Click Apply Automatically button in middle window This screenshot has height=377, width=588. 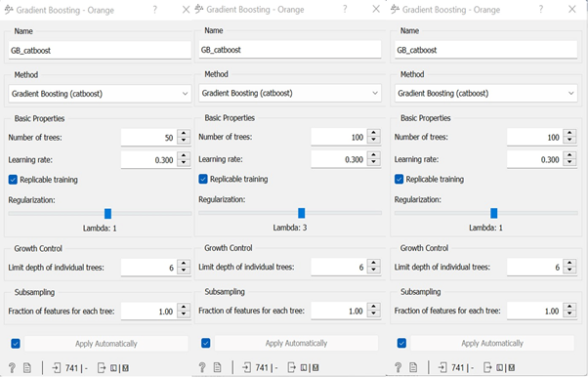(297, 343)
